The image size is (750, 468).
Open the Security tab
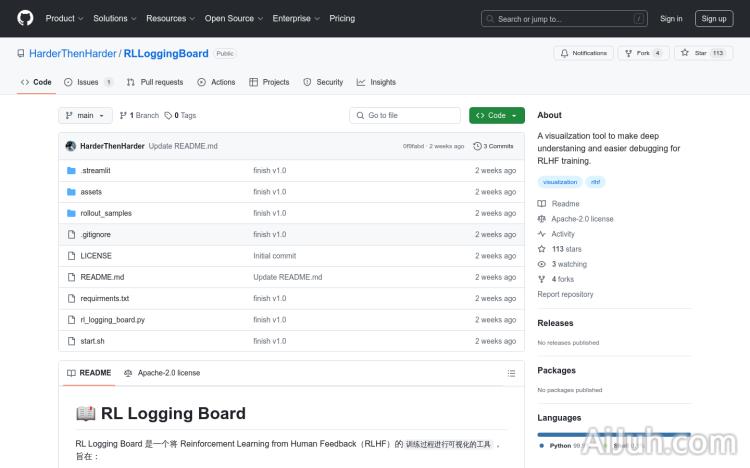(x=323, y=82)
